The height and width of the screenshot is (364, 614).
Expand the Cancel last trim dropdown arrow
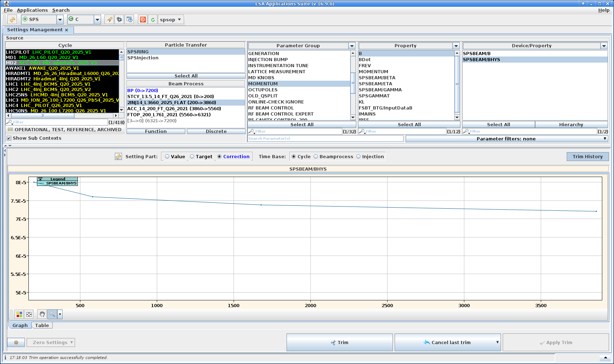497,342
